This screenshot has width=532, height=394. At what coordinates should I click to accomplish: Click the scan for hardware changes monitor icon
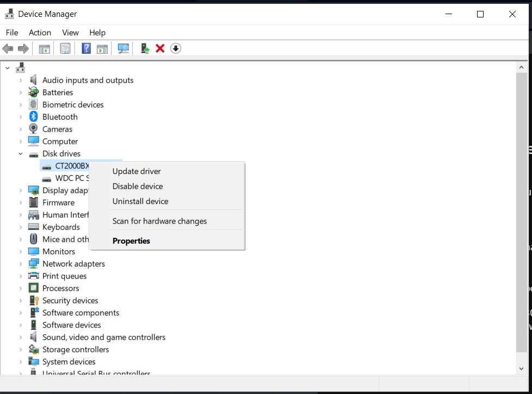123,48
